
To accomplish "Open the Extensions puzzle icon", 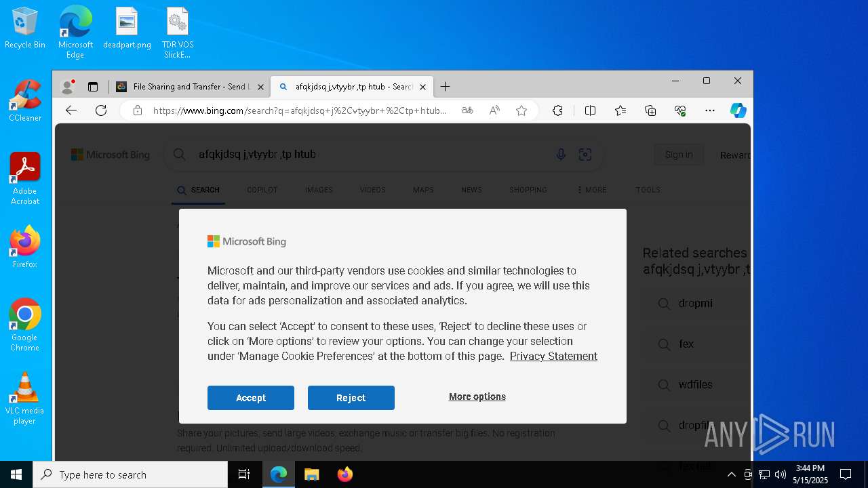I will click(x=557, y=110).
